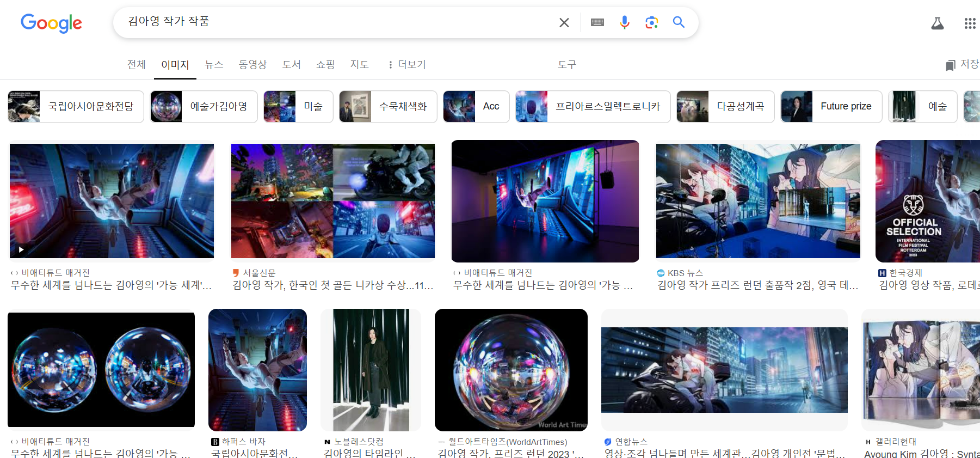Screen dimensions: 980x458
Task: Open the on-screen keyboard input tool
Action: [597, 22]
